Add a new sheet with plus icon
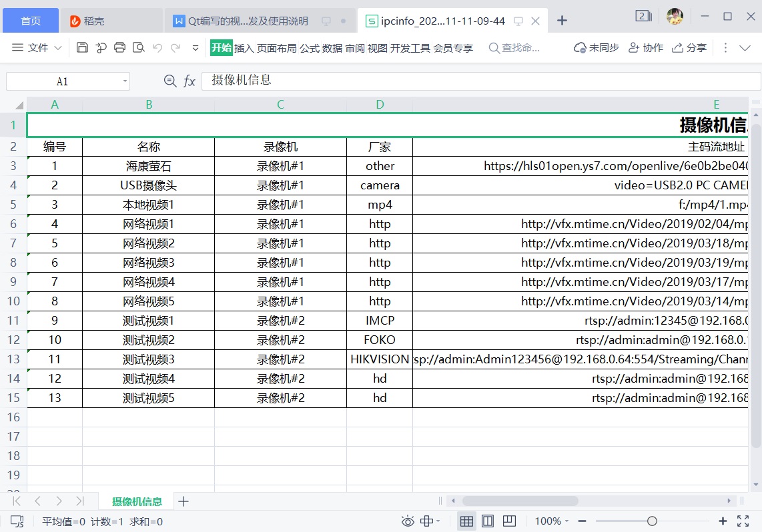The image size is (762, 532). pyautogui.click(x=183, y=501)
